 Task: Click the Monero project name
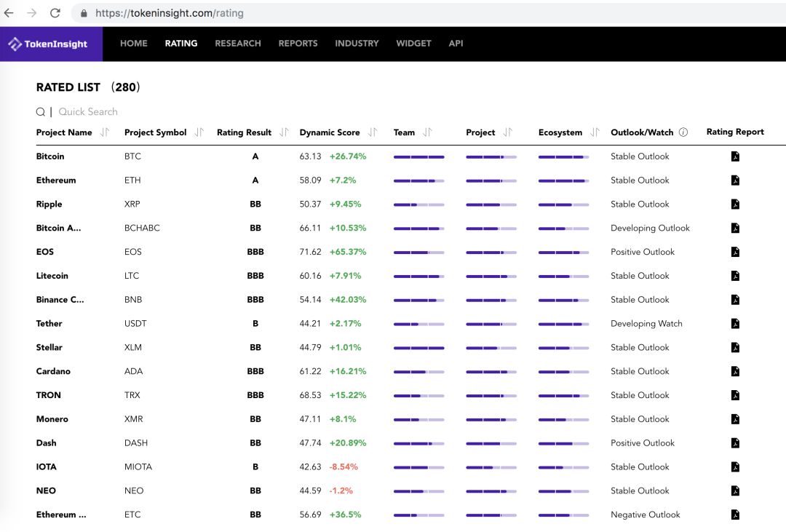52,419
